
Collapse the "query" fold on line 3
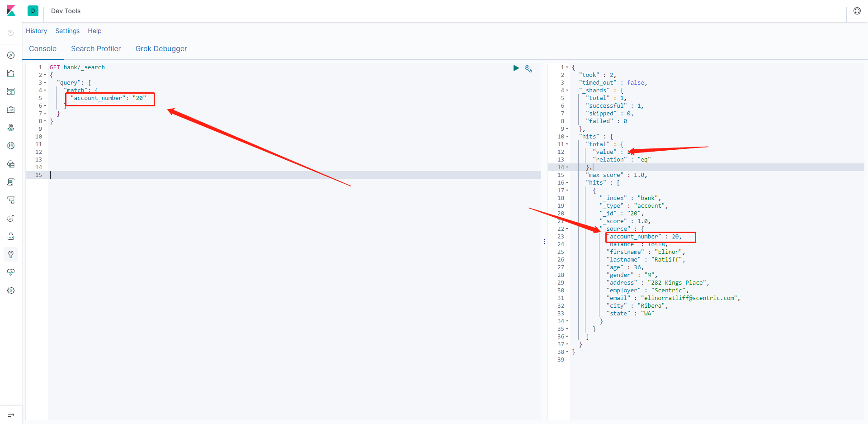click(45, 83)
